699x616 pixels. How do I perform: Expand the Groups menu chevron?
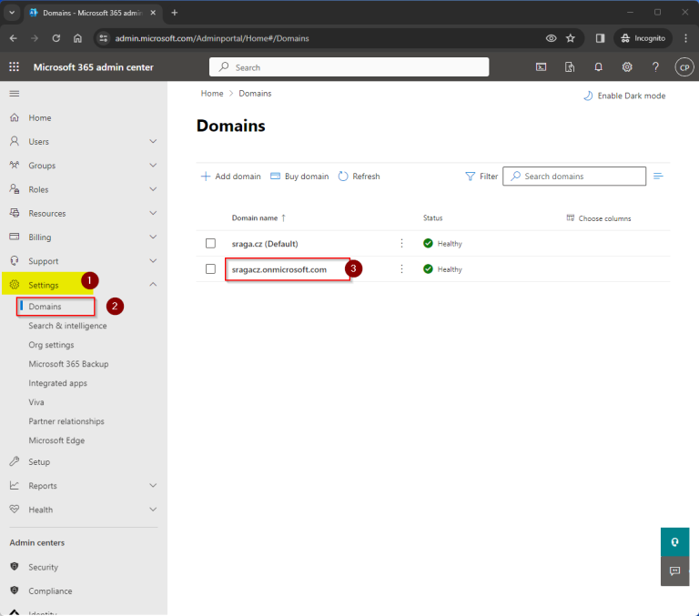point(153,166)
